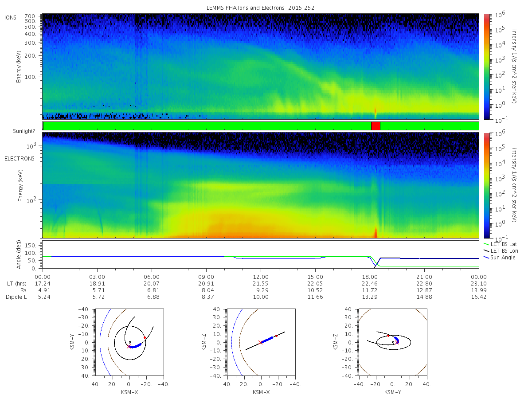
Task: Click the red cross marker in KSM-X/KSM-Z plot
Action: 261,342
